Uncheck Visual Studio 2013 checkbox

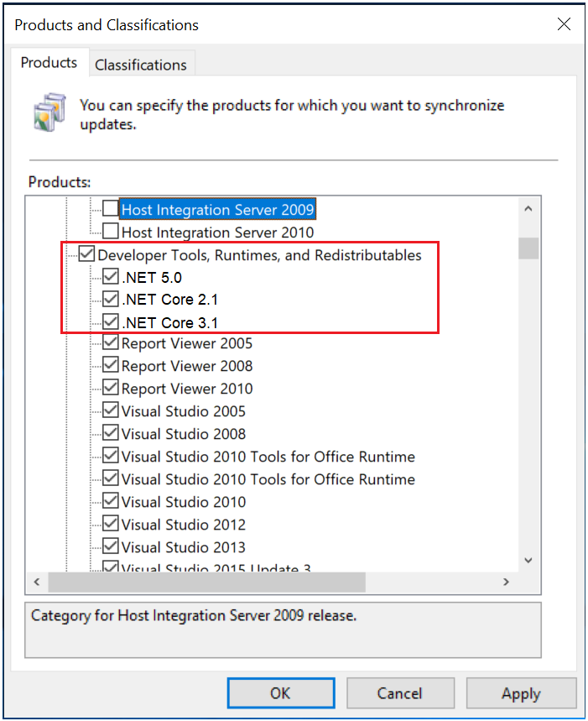coord(110,546)
